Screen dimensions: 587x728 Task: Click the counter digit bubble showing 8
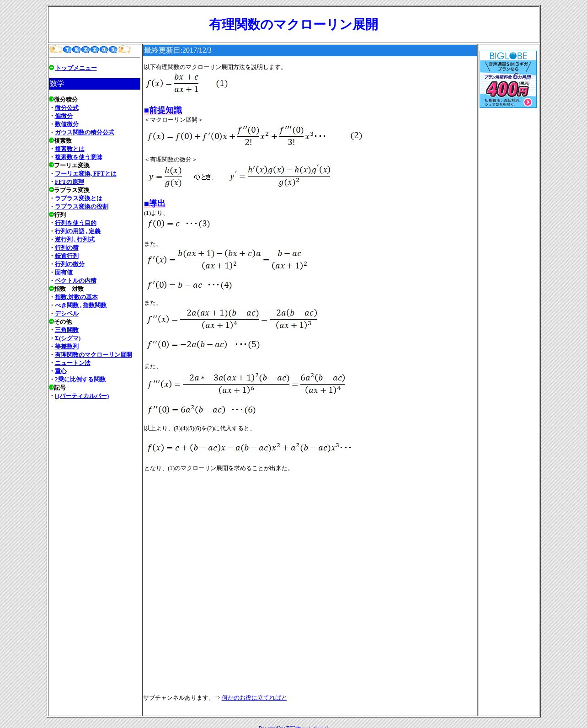[x=76, y=49]
